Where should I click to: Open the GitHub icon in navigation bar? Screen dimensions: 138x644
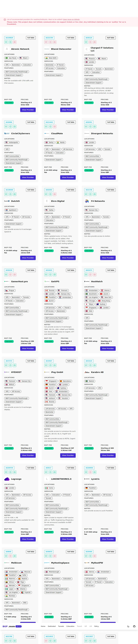(x=134, y=626)
